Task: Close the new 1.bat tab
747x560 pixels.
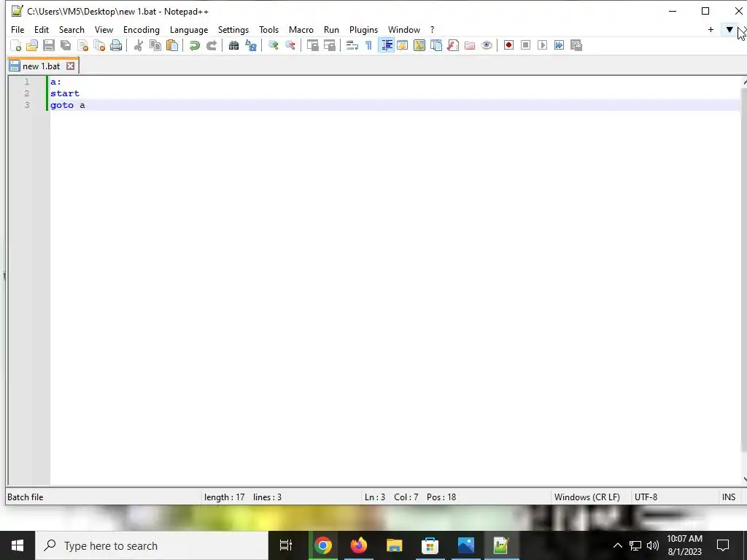Action: (x=71, y=66)
